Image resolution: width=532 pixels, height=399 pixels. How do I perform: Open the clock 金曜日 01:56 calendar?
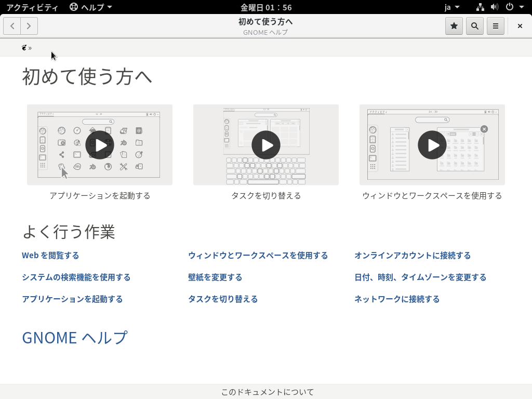point(266,7)
